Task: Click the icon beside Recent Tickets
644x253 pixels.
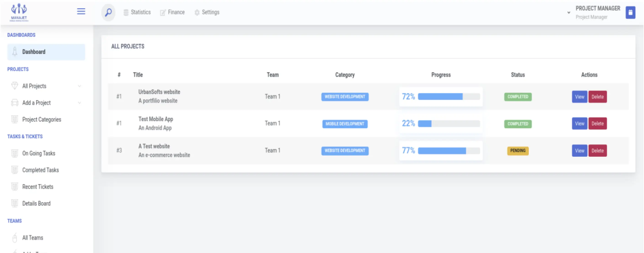Action: [15, 187]
